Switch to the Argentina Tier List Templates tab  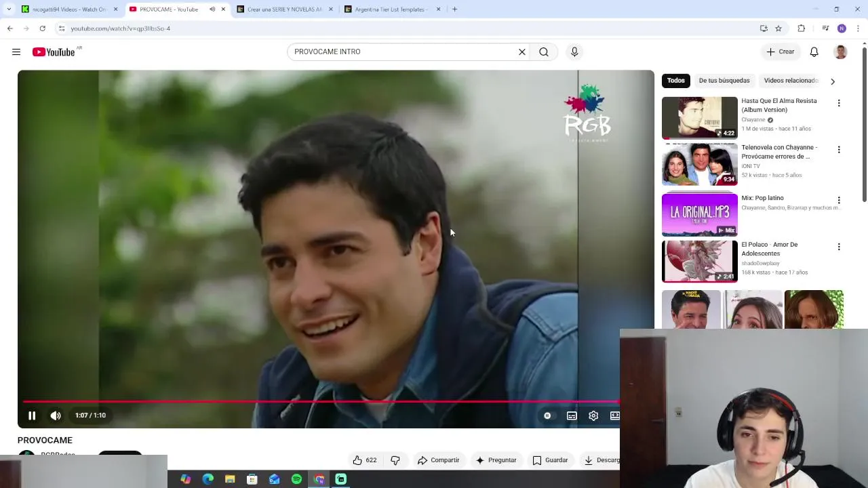pyautogui.click(x=391, y=9)
